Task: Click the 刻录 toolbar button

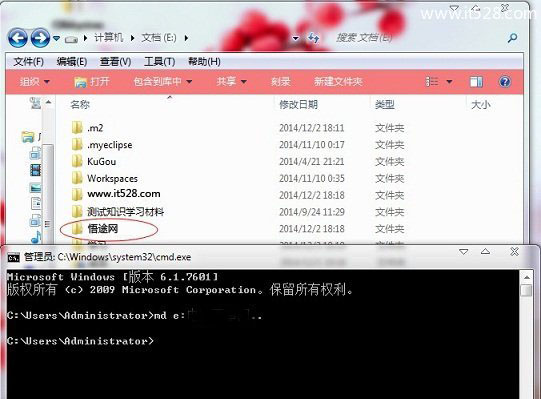Action: point(281,81)
